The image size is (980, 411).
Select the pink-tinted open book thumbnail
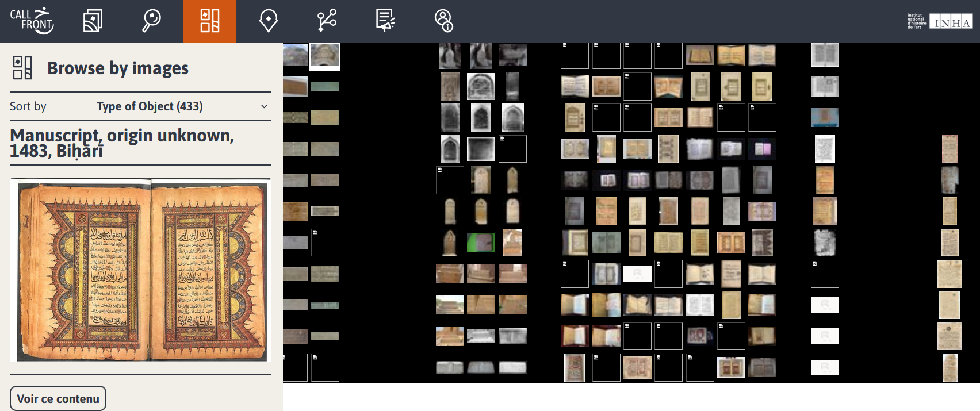pyautogui.click(x=762, y=149)
